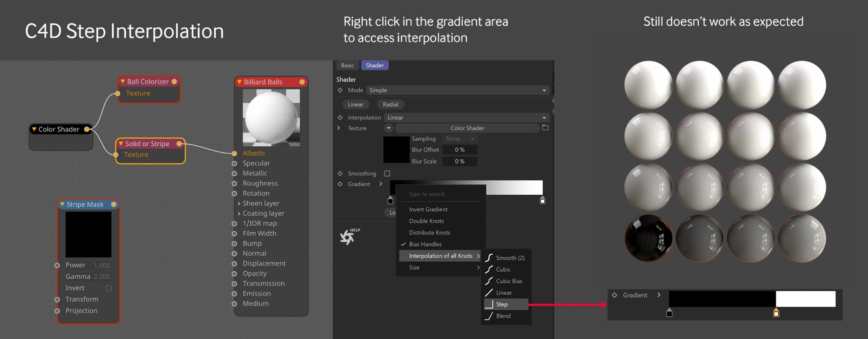This screenshot has width=868, height=339.
Task: Open Interpolation of all Knots submenu
Action: pos(441,256)
